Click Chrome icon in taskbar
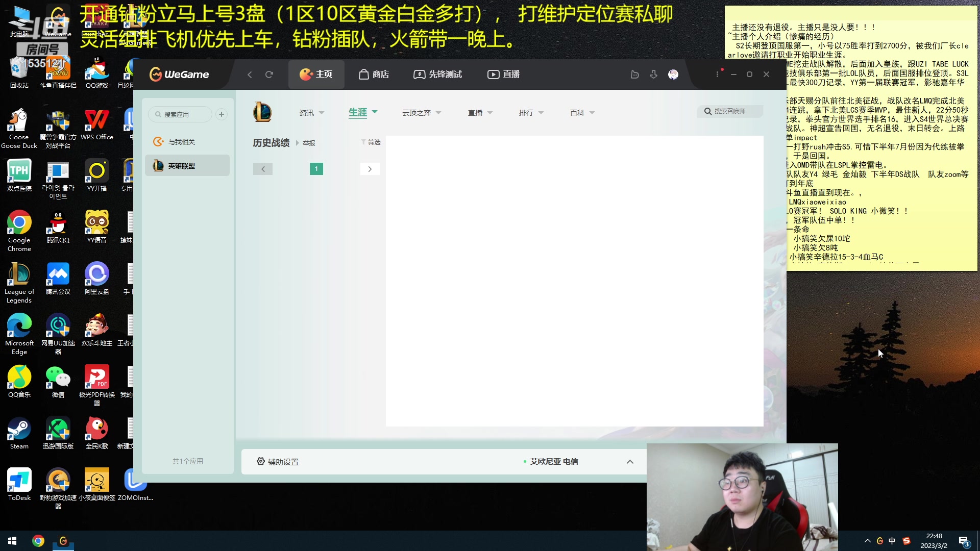 (x=38, y=541)
